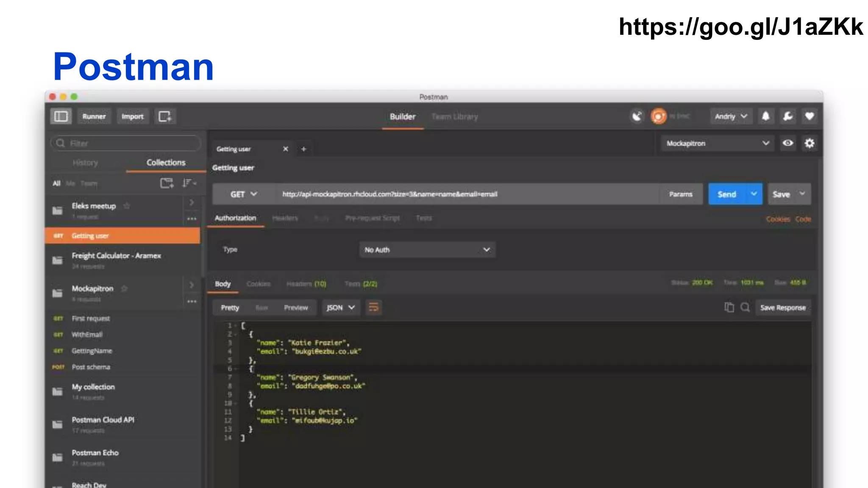Switch to the Collections tab
This screenshot has width=868, height=488.
166,163
